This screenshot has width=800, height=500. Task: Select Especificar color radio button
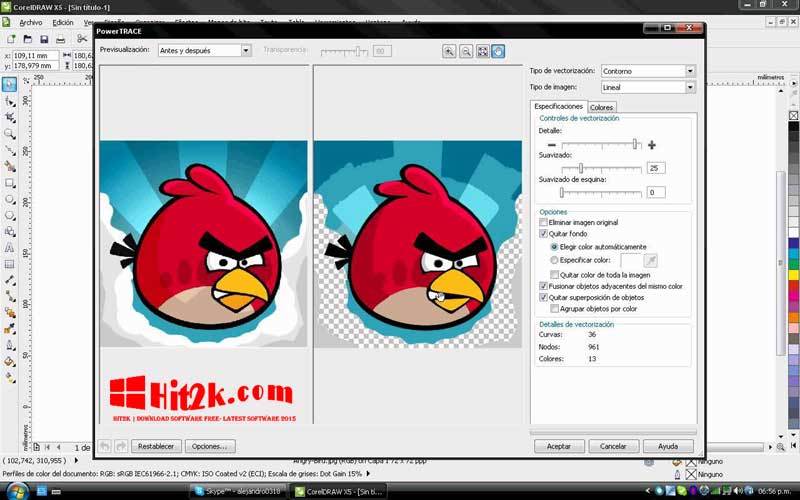click(x=554, y=260)
